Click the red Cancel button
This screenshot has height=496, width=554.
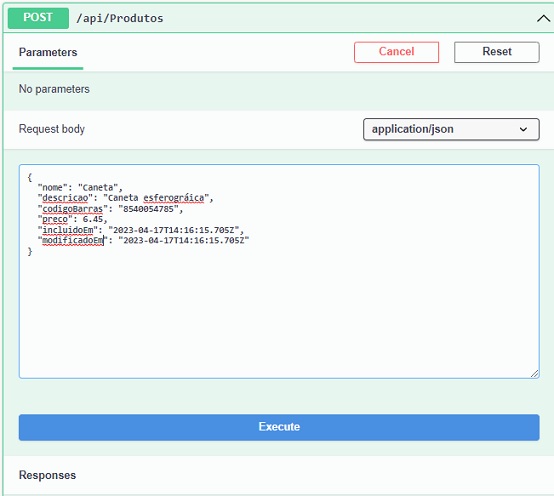(x=396, y=52)
